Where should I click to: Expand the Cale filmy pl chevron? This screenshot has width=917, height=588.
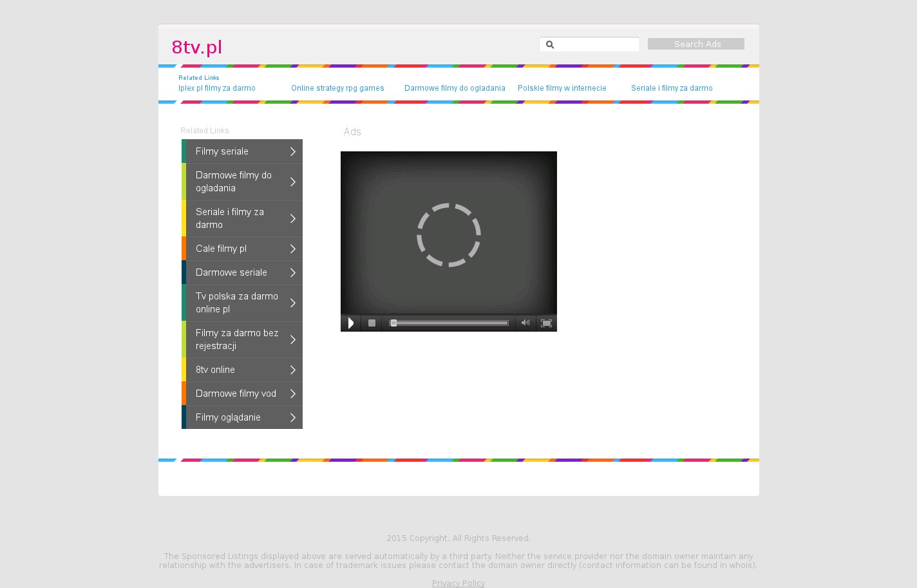point(292,249)
